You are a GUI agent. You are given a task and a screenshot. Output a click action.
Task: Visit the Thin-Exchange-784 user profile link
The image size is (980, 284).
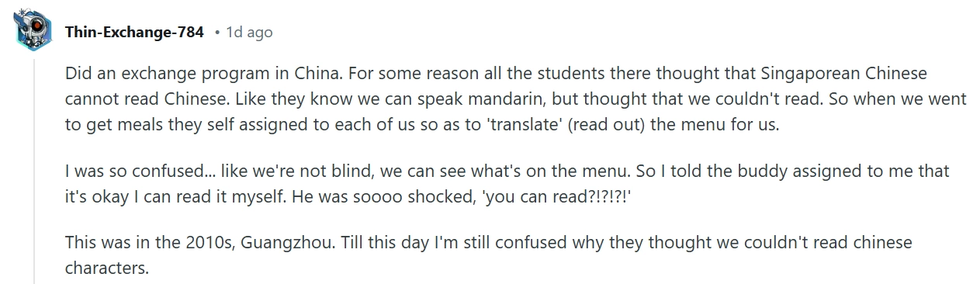click(x=134, y=33)
